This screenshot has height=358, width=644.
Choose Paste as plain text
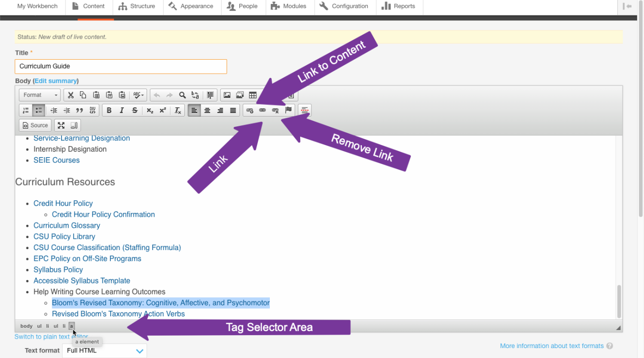[x=109, y=95]
